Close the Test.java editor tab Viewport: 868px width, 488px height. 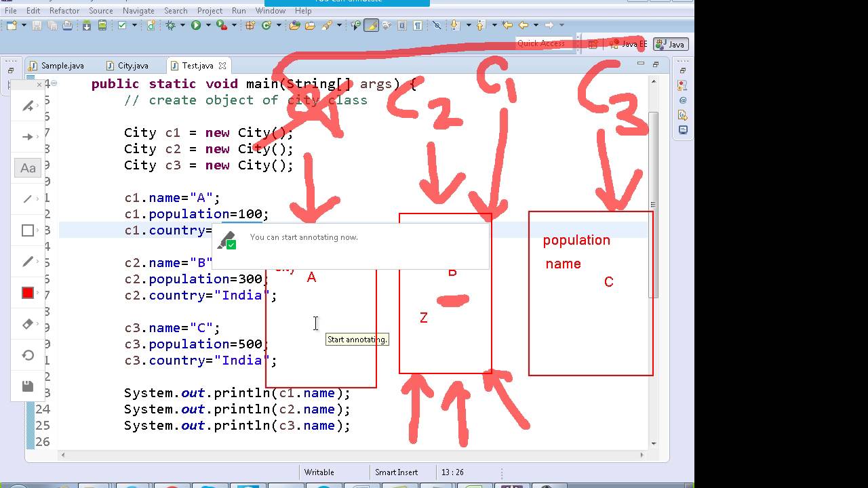pos(222,66)
